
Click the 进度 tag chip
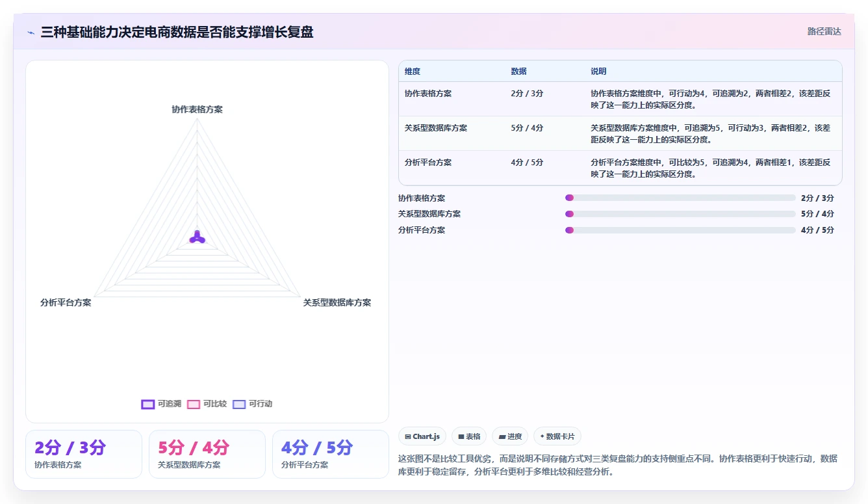tap(510, 436)
